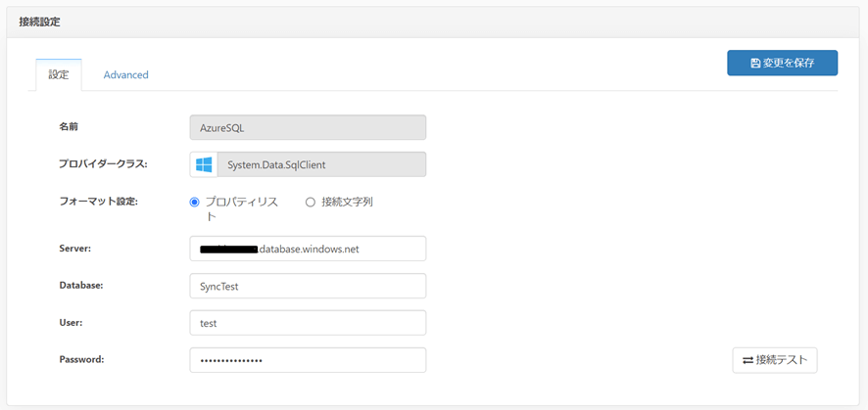Focus the masked Password input field
The width and height of the screenshot is (868, 410).
point(308,360)
